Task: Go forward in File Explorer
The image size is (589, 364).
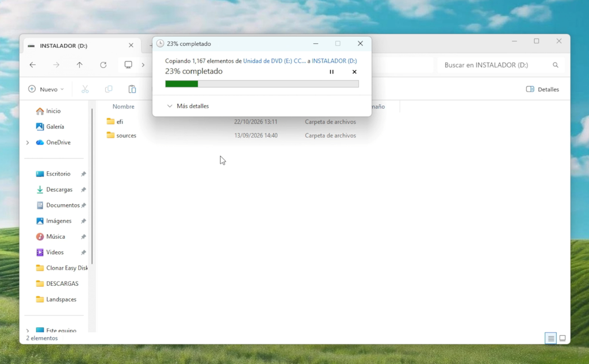Action: 56,65
